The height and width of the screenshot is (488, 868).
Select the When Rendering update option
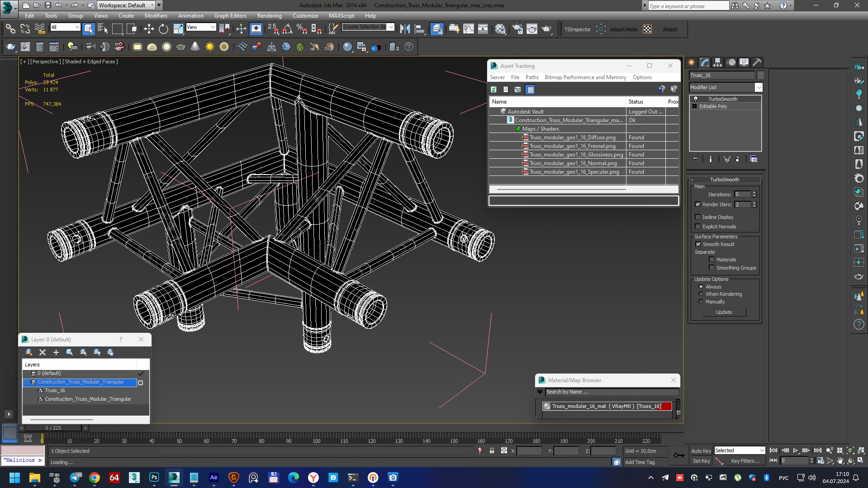701,294
